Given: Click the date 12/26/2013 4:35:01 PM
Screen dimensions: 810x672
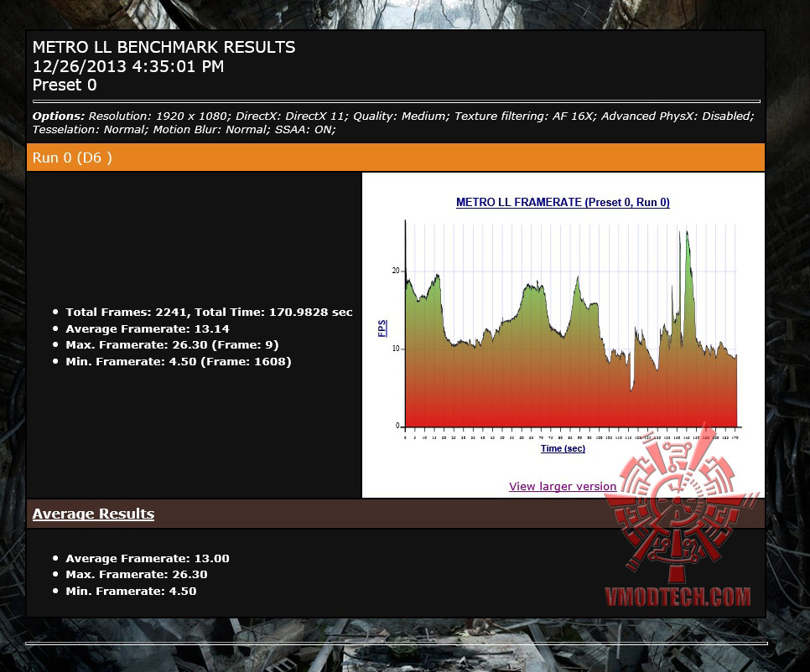Looking at the screenshot, I should pos(128,66).
